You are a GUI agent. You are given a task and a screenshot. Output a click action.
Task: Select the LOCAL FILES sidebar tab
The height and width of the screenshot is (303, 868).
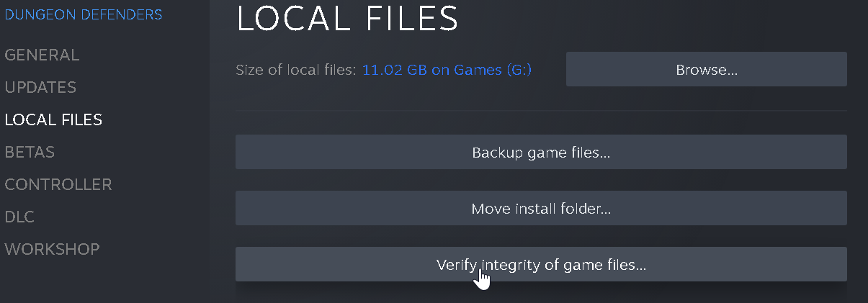click(53, 120)
